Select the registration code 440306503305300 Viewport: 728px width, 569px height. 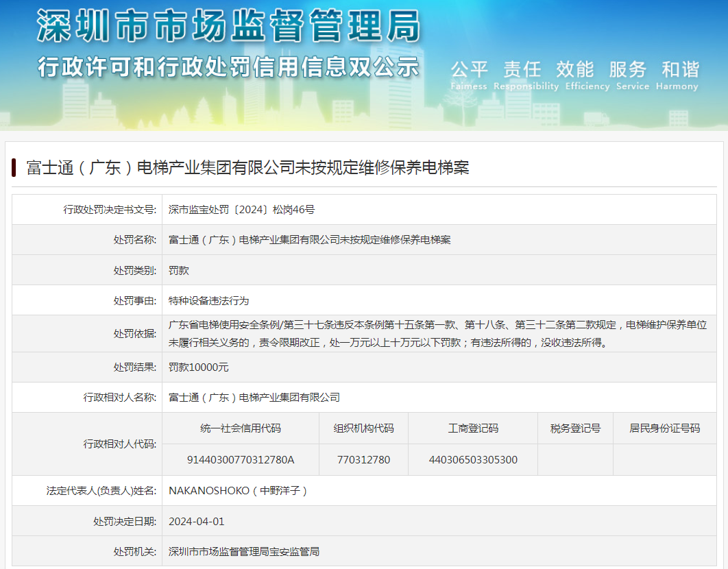click(x=473, y=460)
